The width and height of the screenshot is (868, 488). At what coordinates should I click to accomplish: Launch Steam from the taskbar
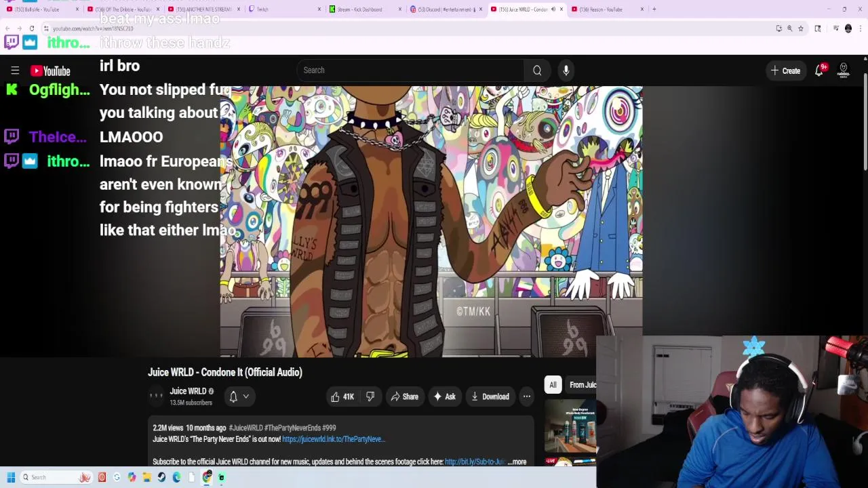(x=161, y=477)
